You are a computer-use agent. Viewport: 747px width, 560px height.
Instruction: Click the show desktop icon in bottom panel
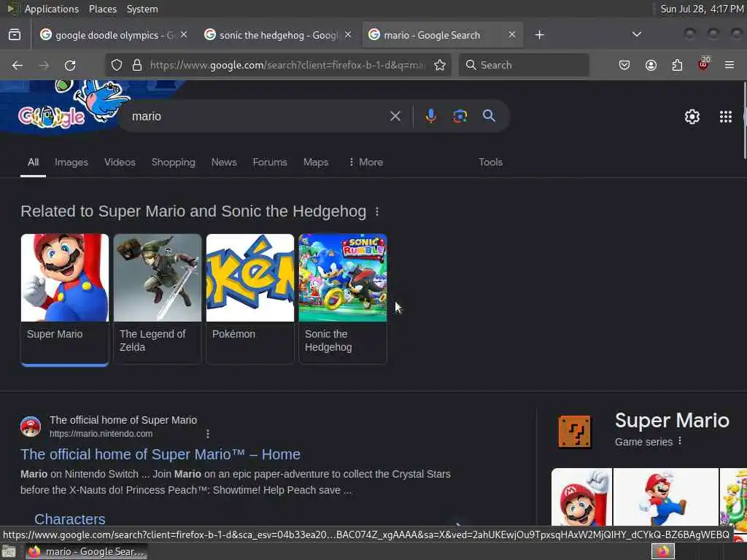click(x=9, y=552)
